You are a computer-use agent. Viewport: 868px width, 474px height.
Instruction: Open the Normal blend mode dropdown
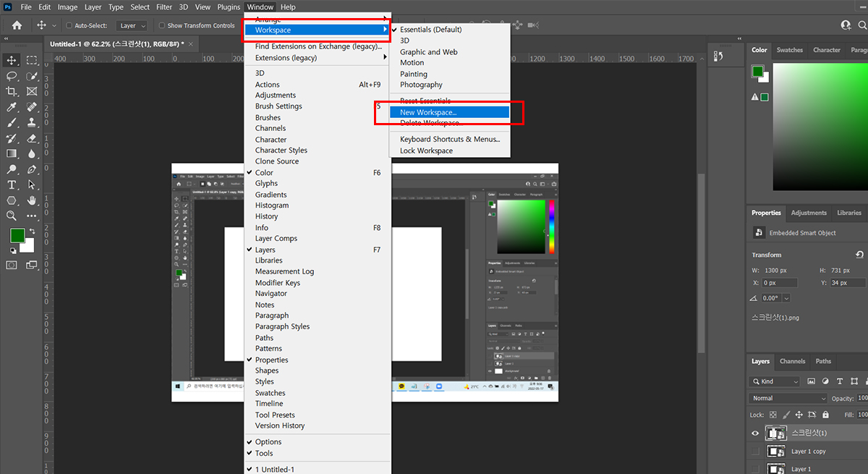coord(788,398)
